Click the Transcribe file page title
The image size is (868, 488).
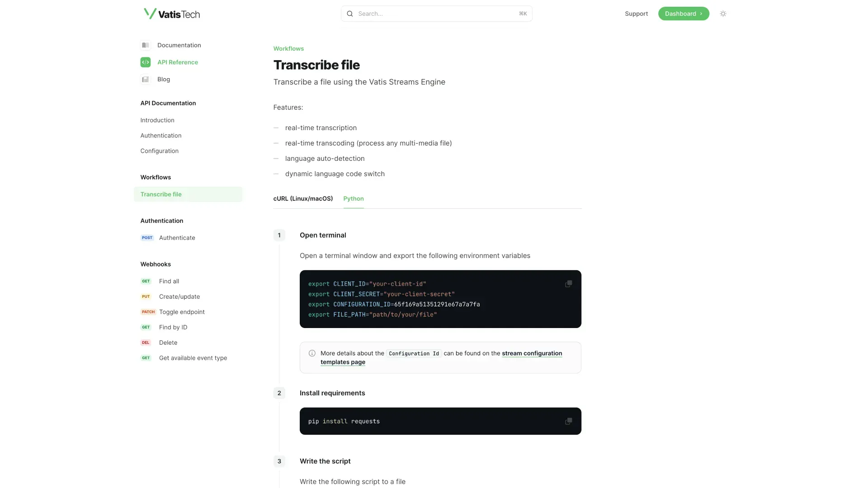(x=316, y=65)
